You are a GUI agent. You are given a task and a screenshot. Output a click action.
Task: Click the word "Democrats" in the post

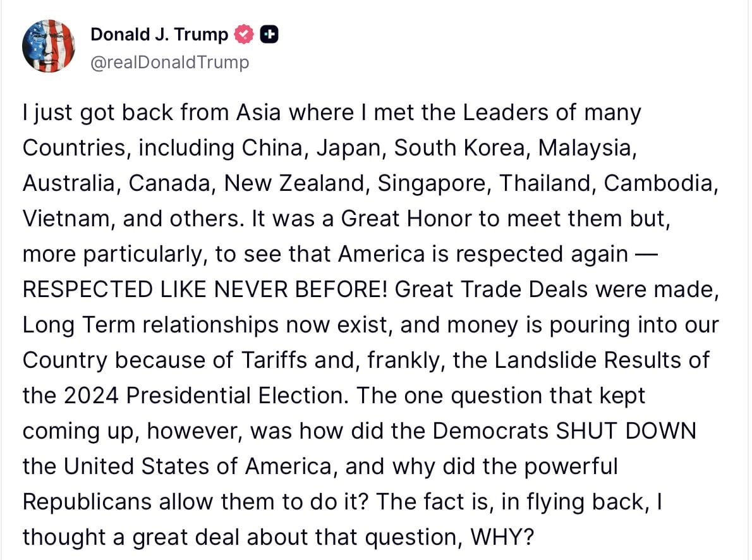[490, 431]
